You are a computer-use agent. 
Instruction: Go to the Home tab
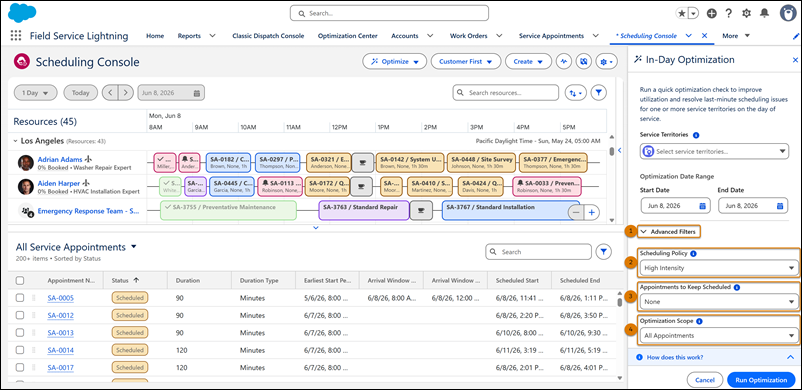pyautogui.click(x=155, y=36)
